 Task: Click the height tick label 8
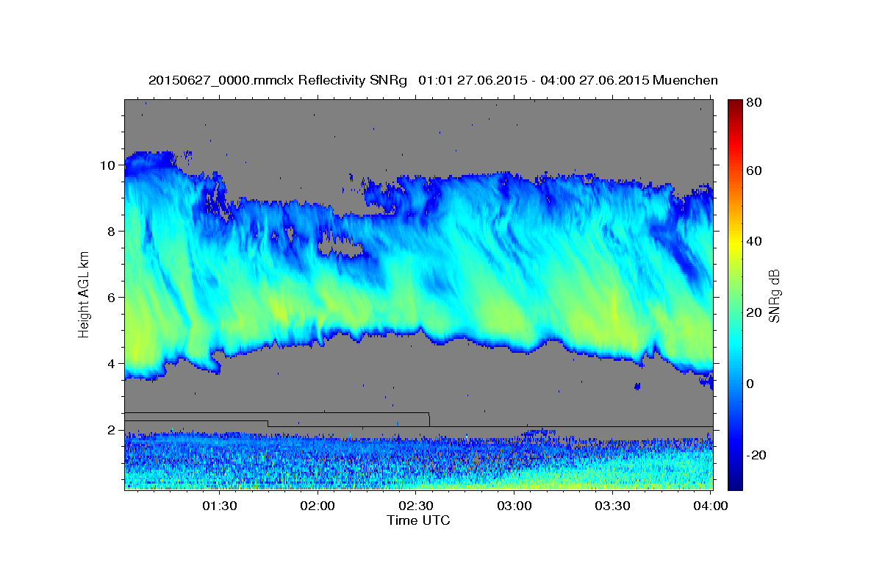(x=111, y=232)
